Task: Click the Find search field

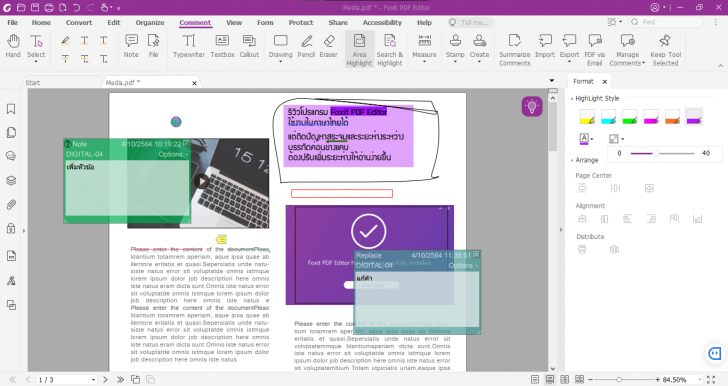Action: 666,22
